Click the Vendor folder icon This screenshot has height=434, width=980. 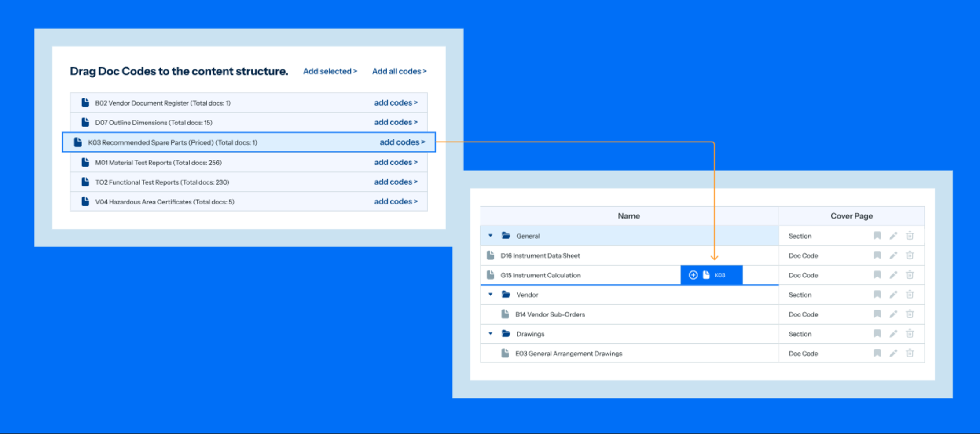click(x=506, y=294)
